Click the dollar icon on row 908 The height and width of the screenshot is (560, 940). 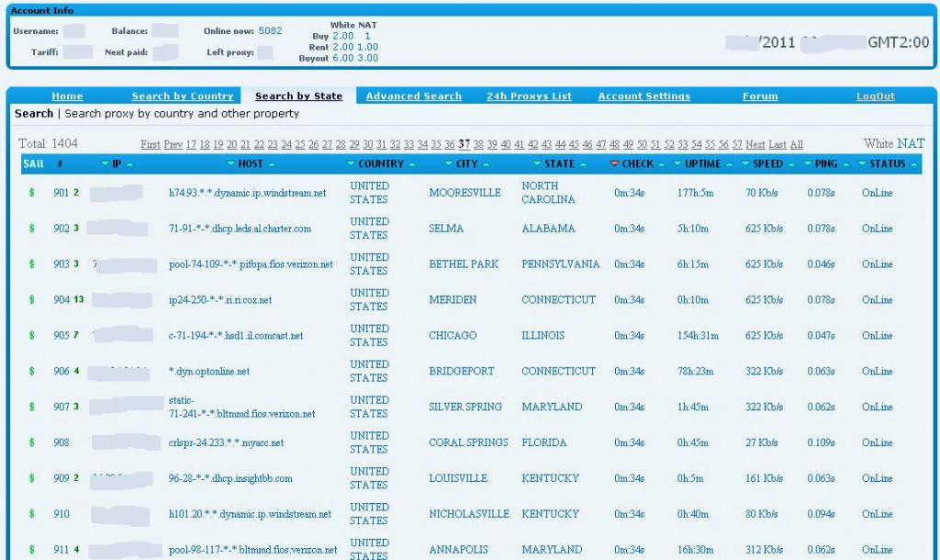pyautogui.click(x=32, y=442)
